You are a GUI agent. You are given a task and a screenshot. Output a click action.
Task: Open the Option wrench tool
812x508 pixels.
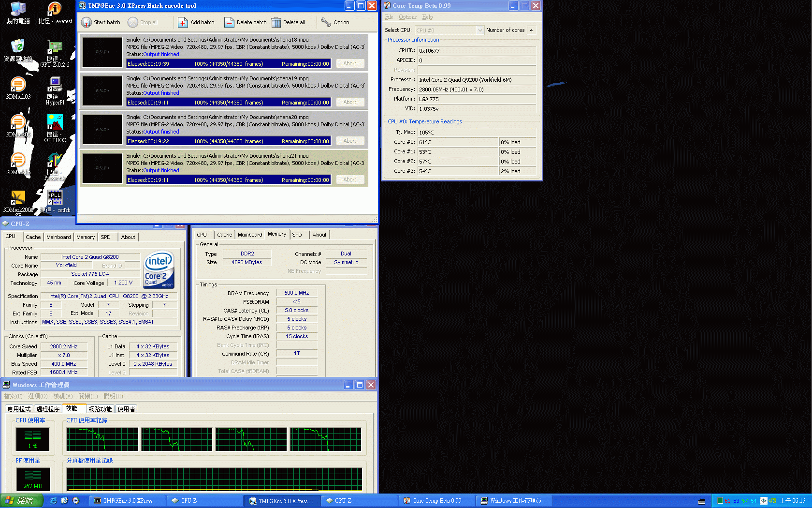click(335, 22)
